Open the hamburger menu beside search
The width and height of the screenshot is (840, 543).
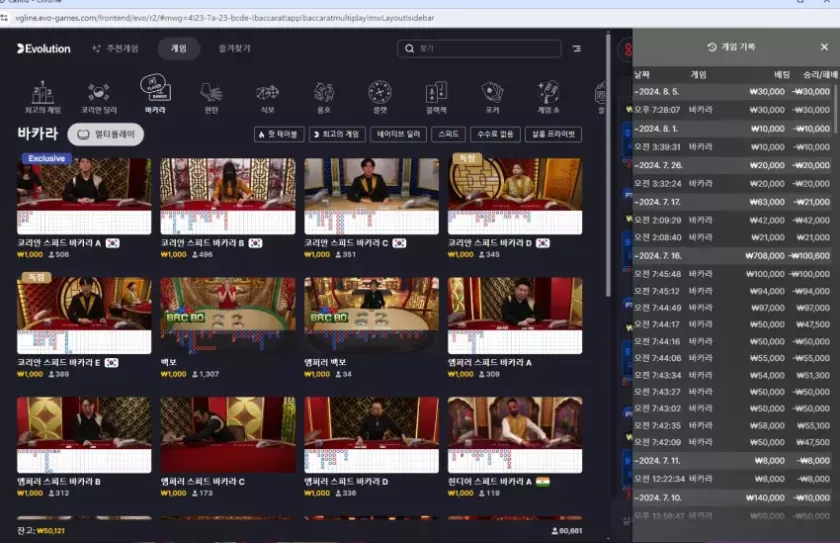point(577,48)
